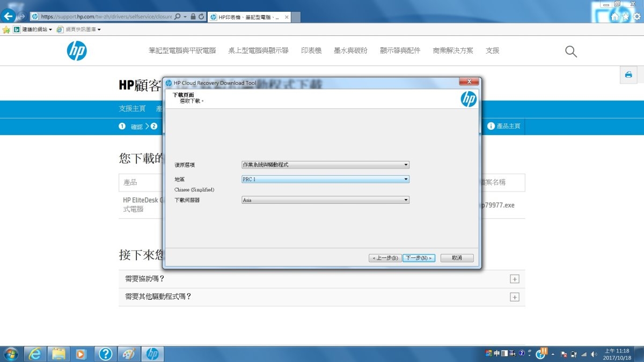Click the 中 input language indicator
Viewport: 644px width, 362px height.
[x=496, y=354]
